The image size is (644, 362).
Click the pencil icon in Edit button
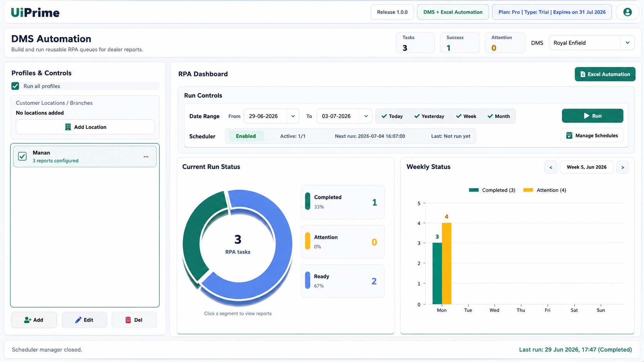78,320
